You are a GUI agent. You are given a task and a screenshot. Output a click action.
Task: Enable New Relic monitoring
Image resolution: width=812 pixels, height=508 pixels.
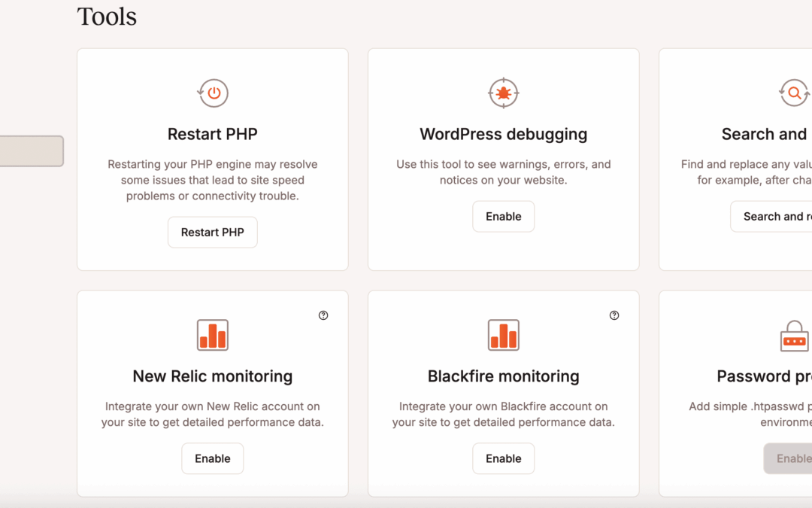coord(213,458)
